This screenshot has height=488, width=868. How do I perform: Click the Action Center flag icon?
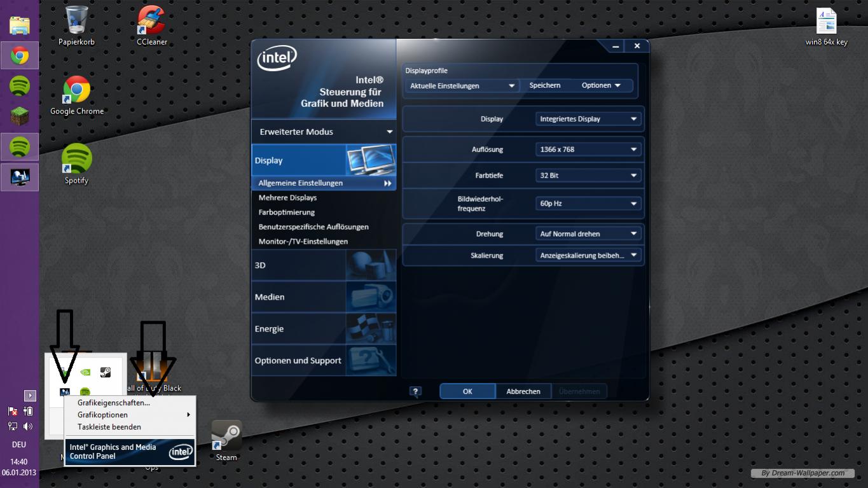tap(12, 412)
